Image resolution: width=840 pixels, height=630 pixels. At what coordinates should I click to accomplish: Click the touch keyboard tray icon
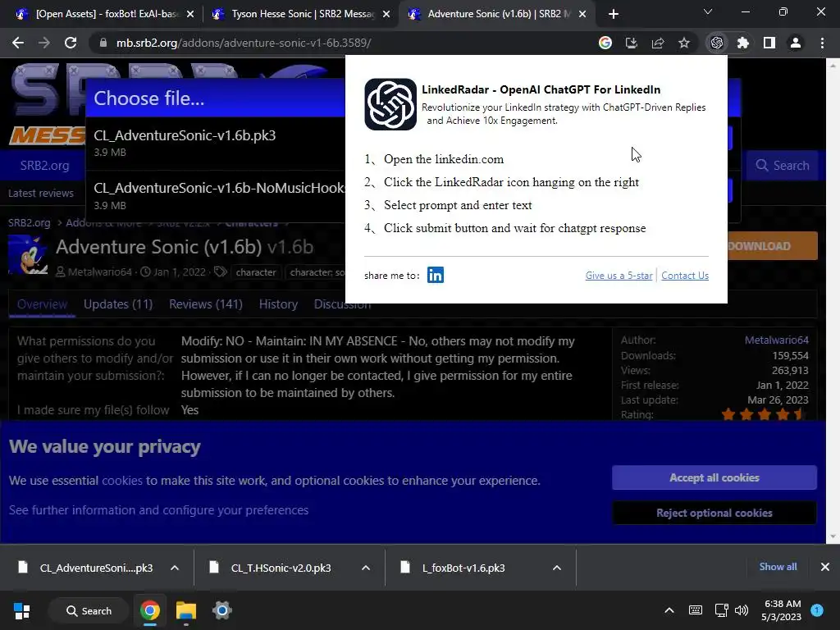point(696,610)
